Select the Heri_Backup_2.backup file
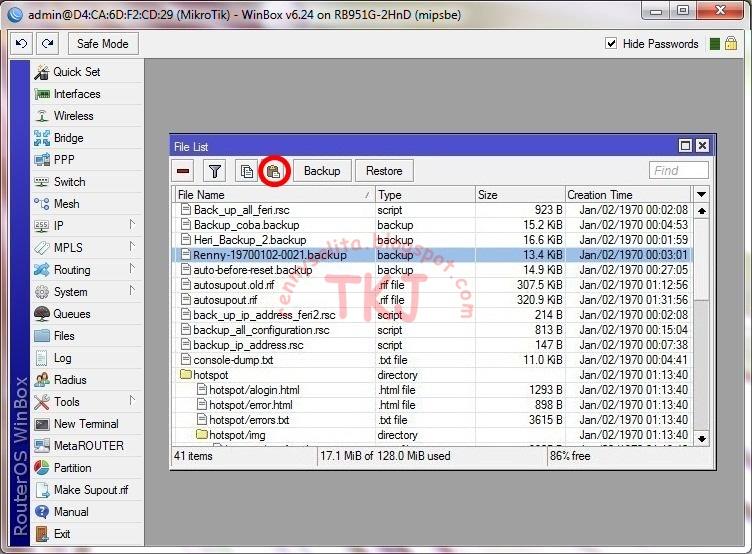The width and height of the screenshot is (752, 554). [434, 240]
